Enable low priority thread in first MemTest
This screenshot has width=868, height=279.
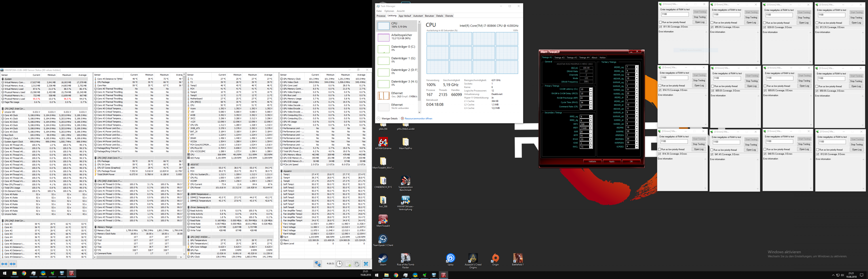click(x=660, y=22)
